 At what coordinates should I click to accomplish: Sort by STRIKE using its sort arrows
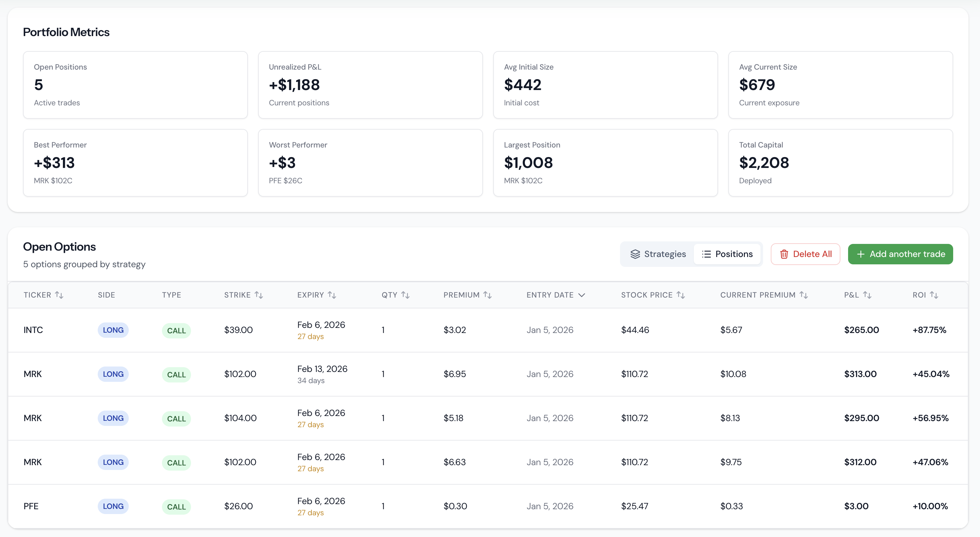coord(259,294)
